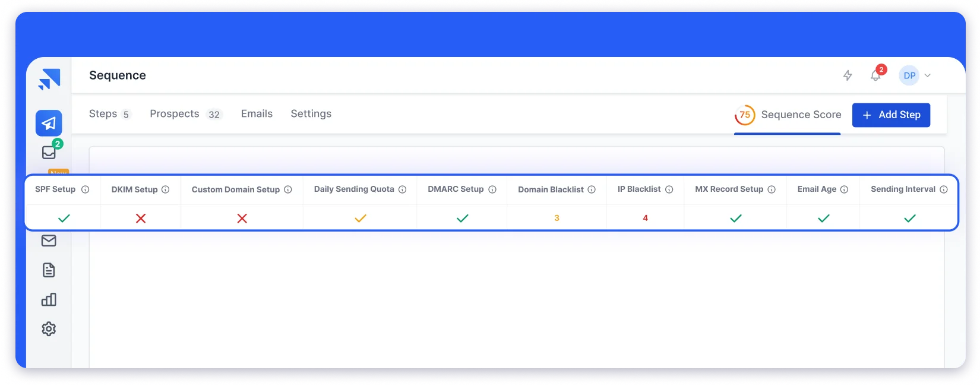Open the Sequences paper plane icon
The height and width of the screenshot is (386, 980).
[49, 123]
